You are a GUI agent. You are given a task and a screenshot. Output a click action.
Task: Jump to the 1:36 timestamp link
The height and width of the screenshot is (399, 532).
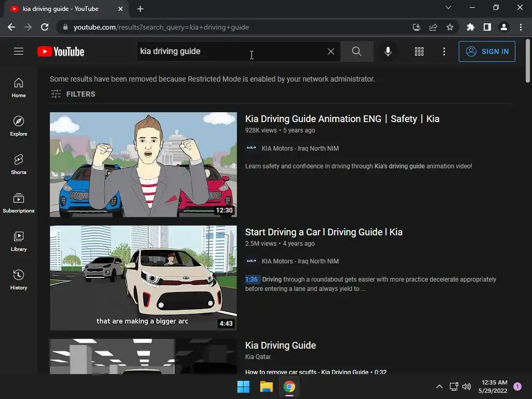(x=251, y=279)
